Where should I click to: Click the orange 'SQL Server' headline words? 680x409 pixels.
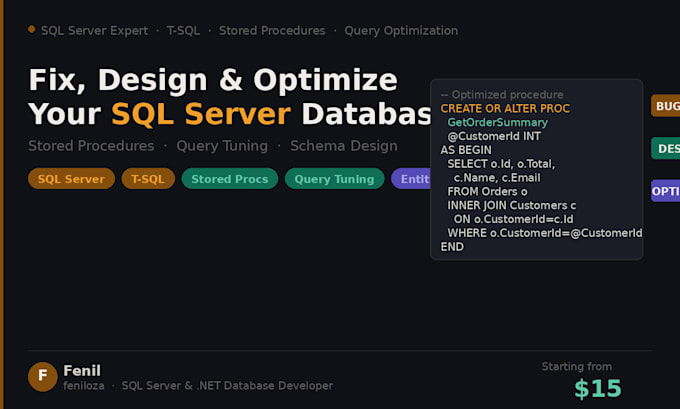pyautogui.click(x=201, y=114)
